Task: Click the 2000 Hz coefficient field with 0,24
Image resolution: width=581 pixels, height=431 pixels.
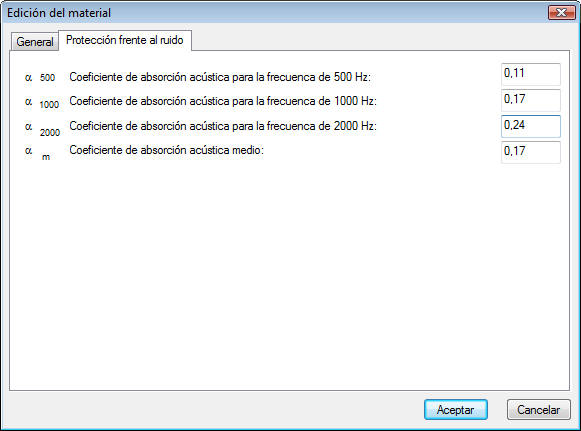Action: [x=531, y=126]
